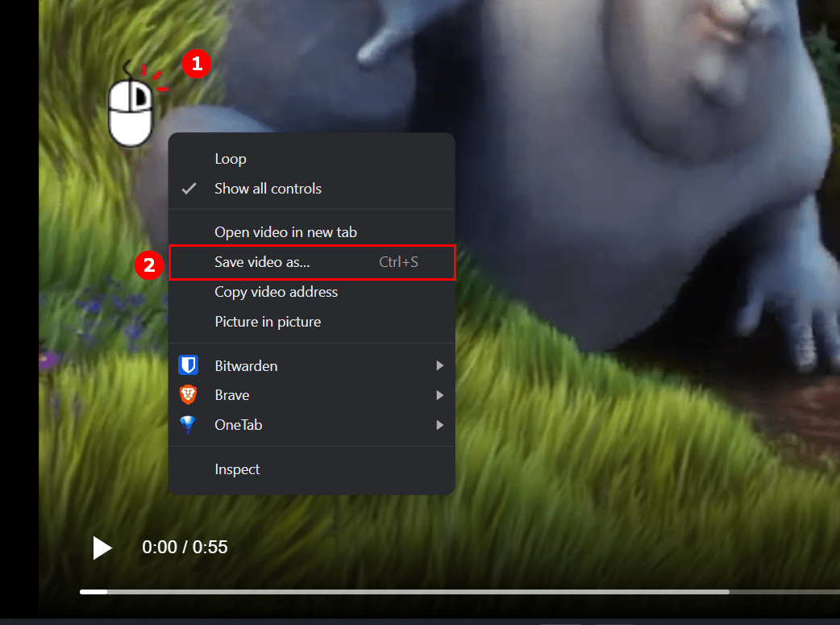Expand the OneTab submenu arrow
The width and height of the screenshot is (840, 625).
click(x=440, y=425)
